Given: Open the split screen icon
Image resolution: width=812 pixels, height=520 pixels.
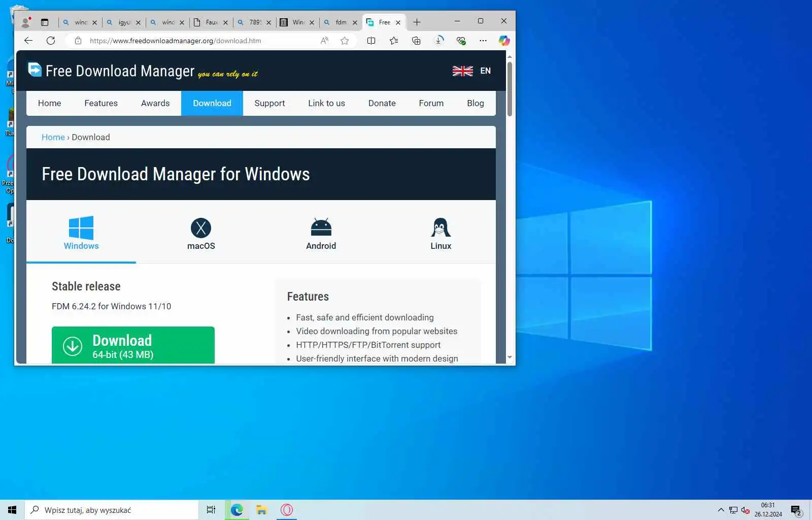Looking at the screenshot, I should click(x=371, y=41).
